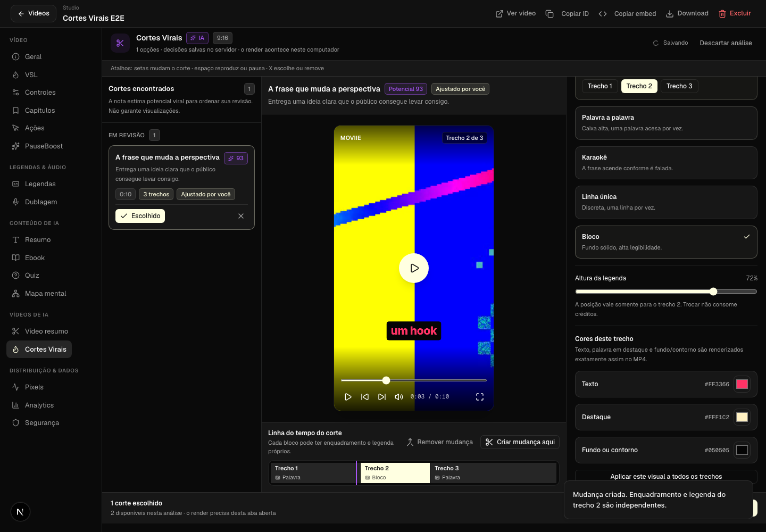
Task: Open Destaque color swatch
Action: coord(742,417)
